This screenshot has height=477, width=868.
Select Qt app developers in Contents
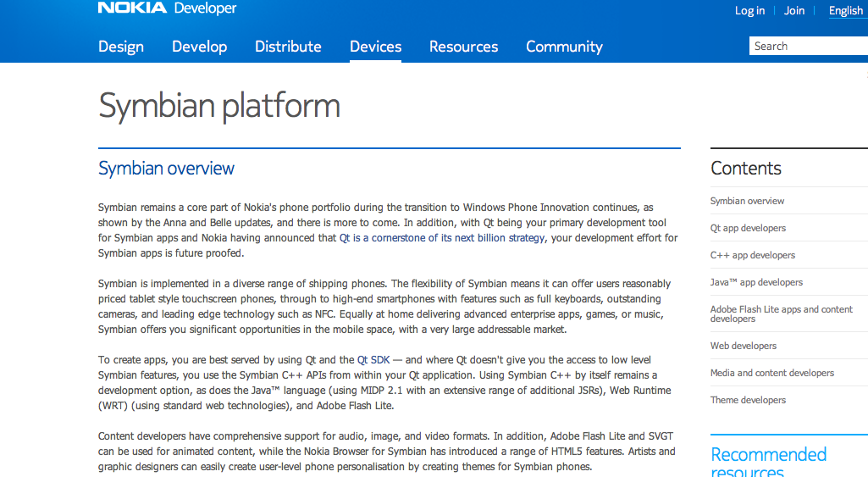click(748, 228)
